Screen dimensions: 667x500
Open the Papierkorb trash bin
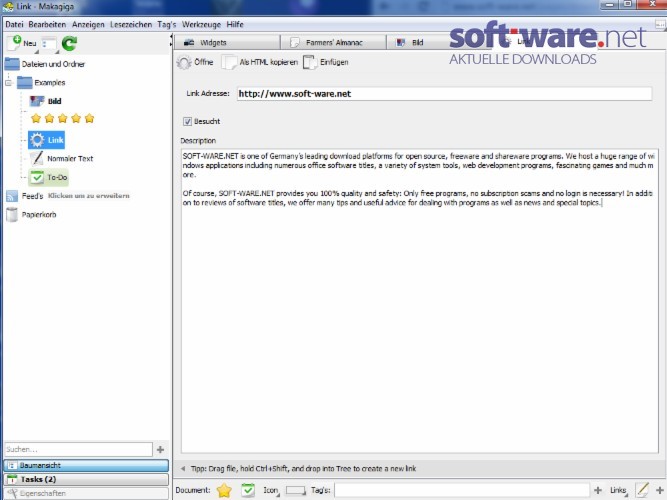point(31,214)
